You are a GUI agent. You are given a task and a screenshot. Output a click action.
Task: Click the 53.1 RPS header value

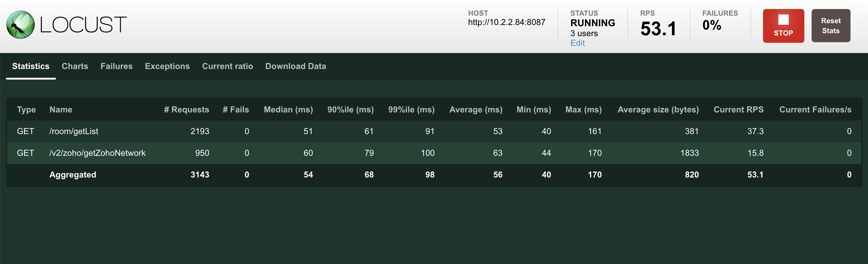coord(658,29)
